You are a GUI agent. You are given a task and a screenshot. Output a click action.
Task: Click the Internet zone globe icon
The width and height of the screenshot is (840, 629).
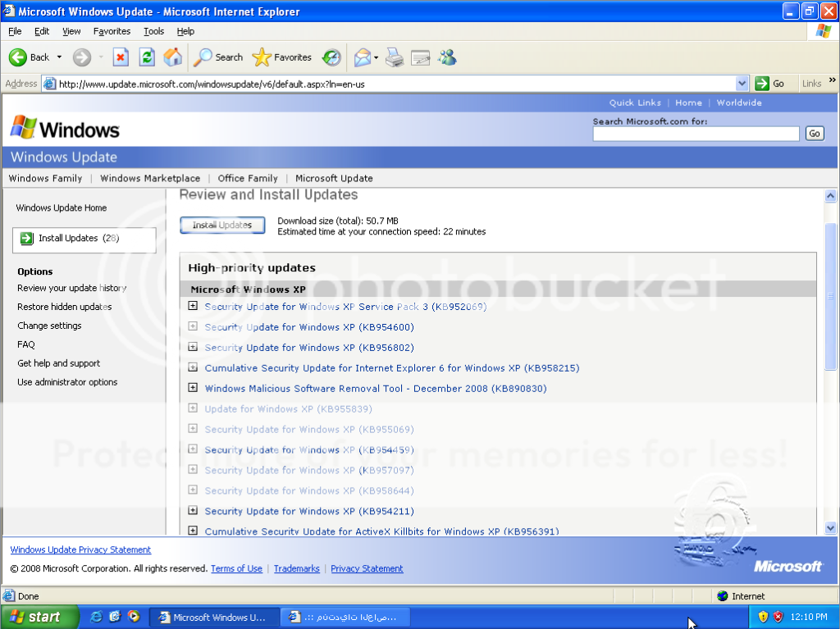click(723, 595)
